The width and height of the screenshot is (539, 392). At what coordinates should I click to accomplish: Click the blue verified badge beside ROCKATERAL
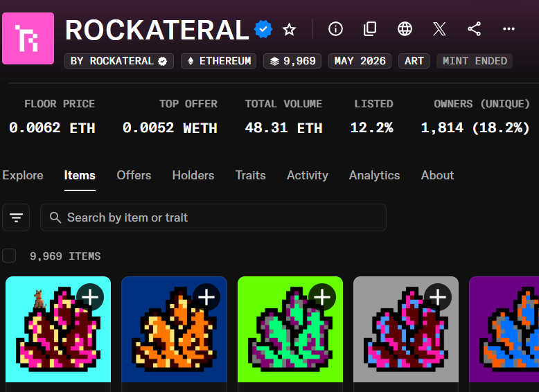(263, 29)
